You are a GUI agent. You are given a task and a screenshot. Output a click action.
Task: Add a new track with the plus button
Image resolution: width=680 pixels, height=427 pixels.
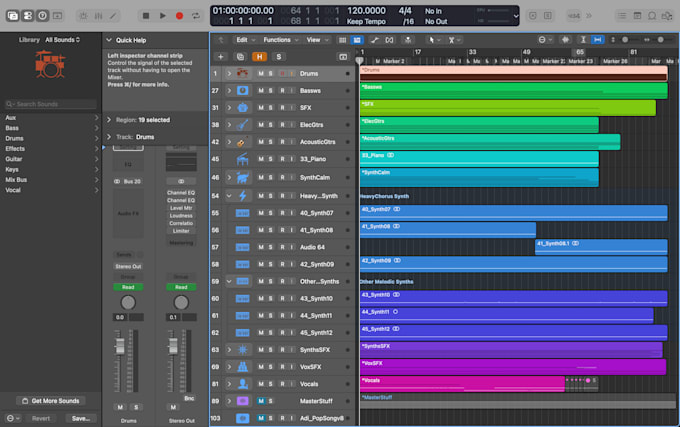click(221, 57)
